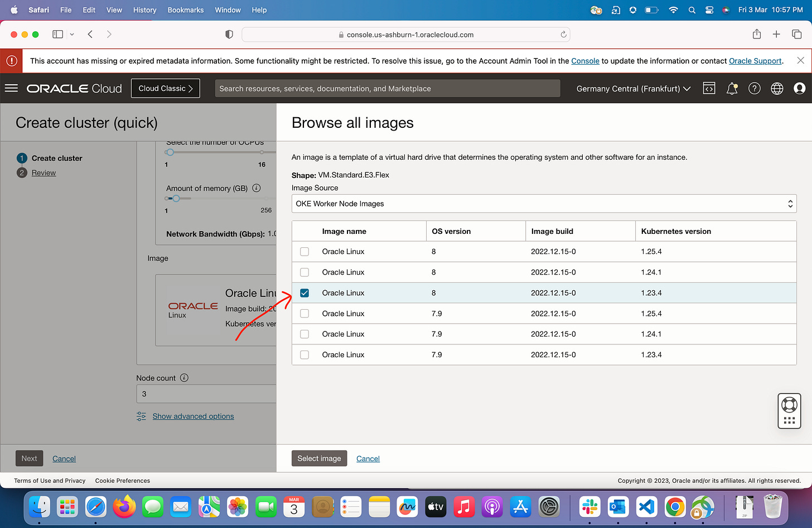Open Safari View menu
Screen dimensions: 812x528
tap(114, 10)
